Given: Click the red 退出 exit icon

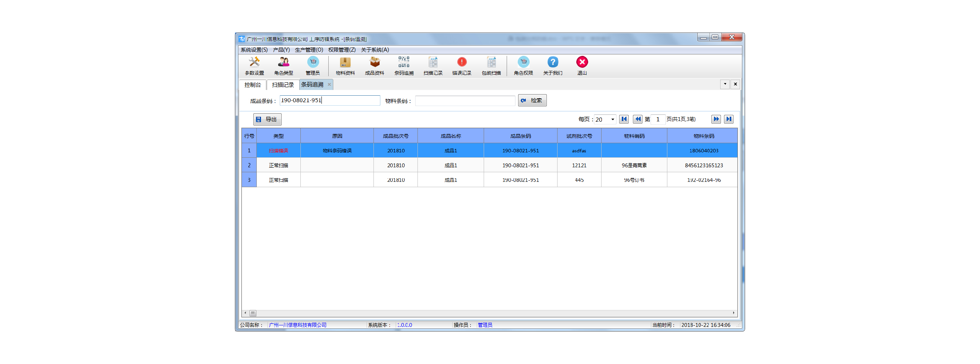Looking at the screenshot, I should [582, 66].
